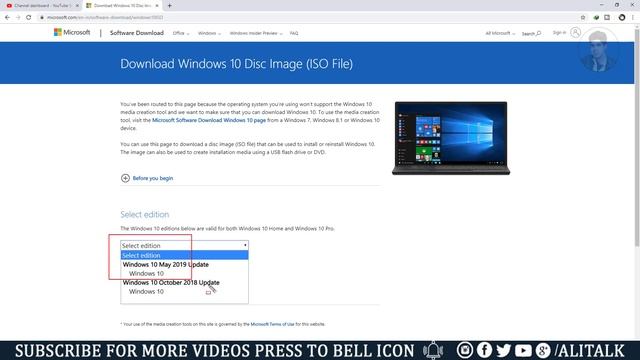Click the Select edition dropdown box

184,245
